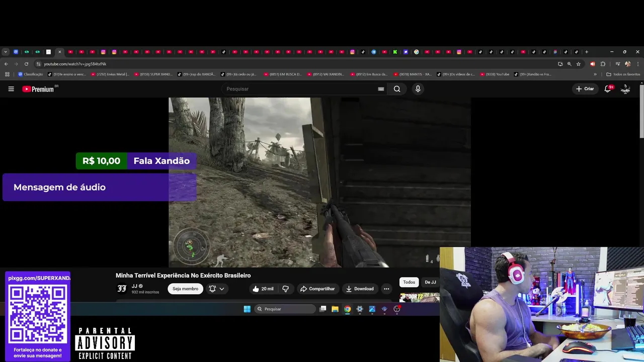Open YouTube account avatar menu
This screenshot has height=362, width=644.
pos(625,89)
